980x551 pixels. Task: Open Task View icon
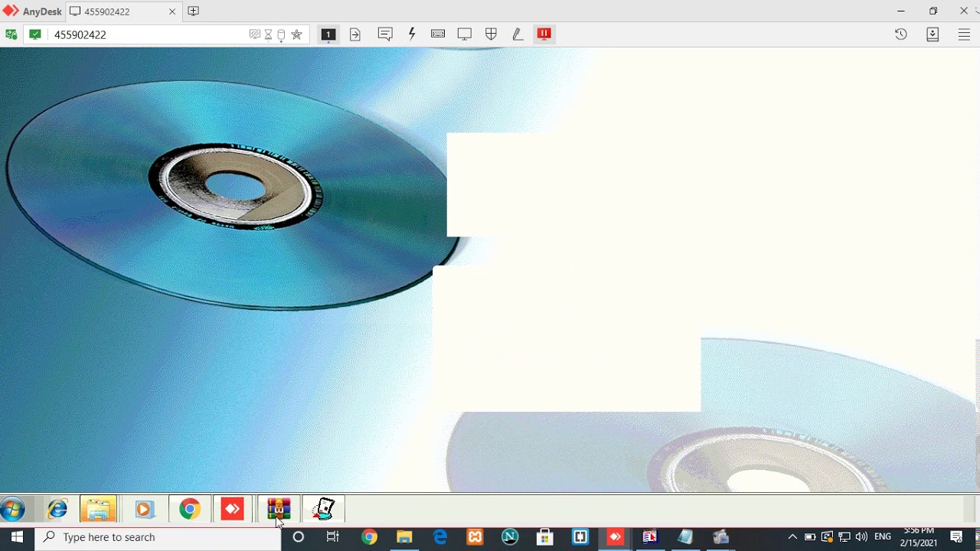(333, 537)
